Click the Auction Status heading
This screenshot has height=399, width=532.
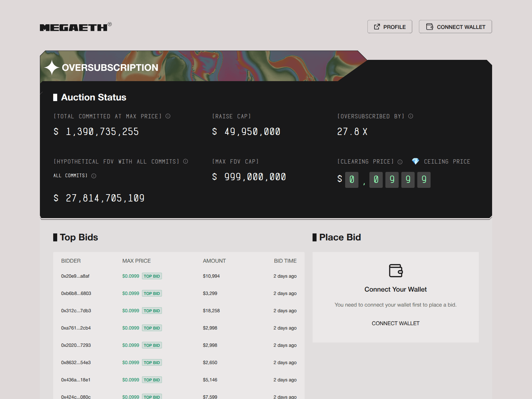pos(93,97)
